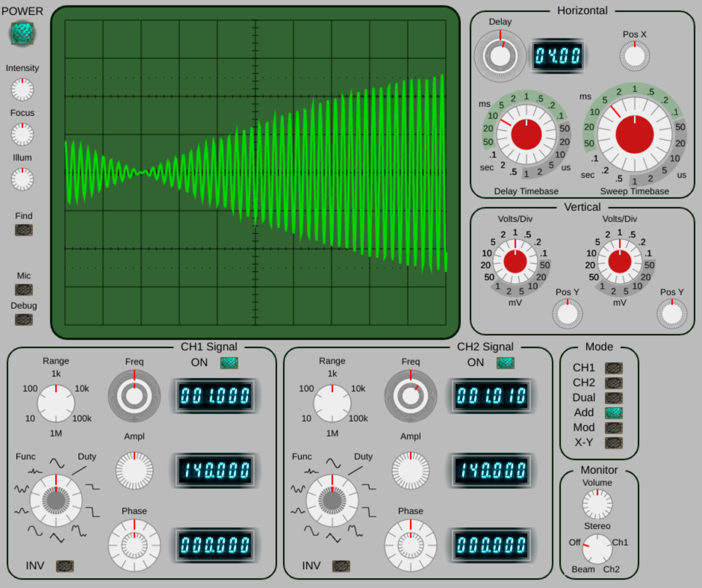Adjust the Illum knob
This screenshot has width=702, height=588.
[22, 179]
